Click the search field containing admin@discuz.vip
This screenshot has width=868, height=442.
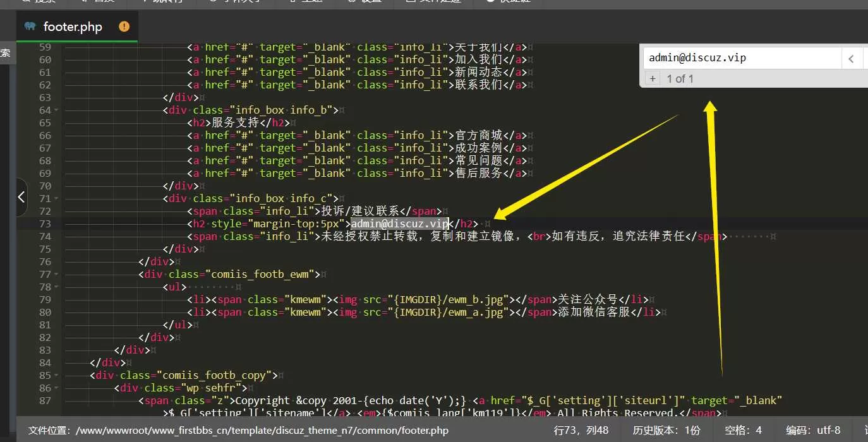[743, 58]
